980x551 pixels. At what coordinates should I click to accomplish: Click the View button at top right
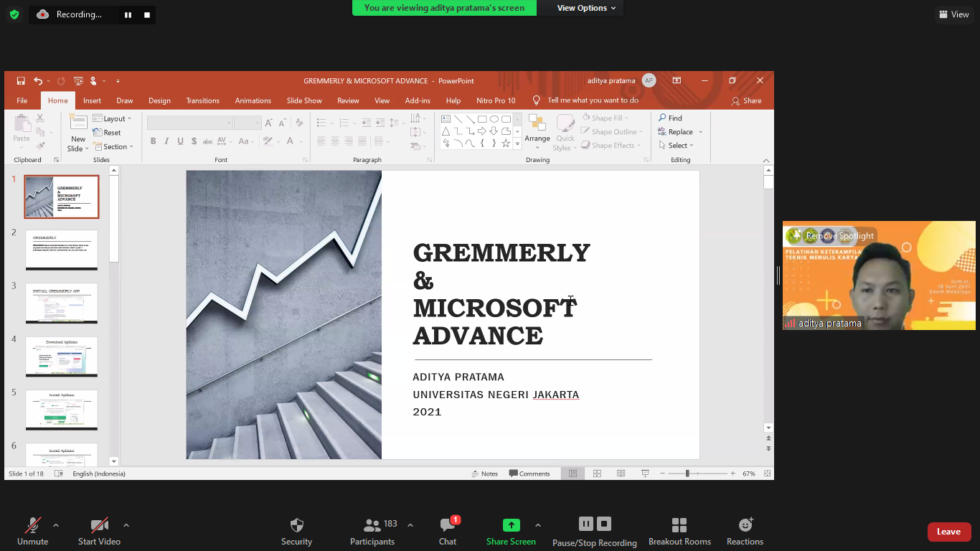tap(953, 14)
